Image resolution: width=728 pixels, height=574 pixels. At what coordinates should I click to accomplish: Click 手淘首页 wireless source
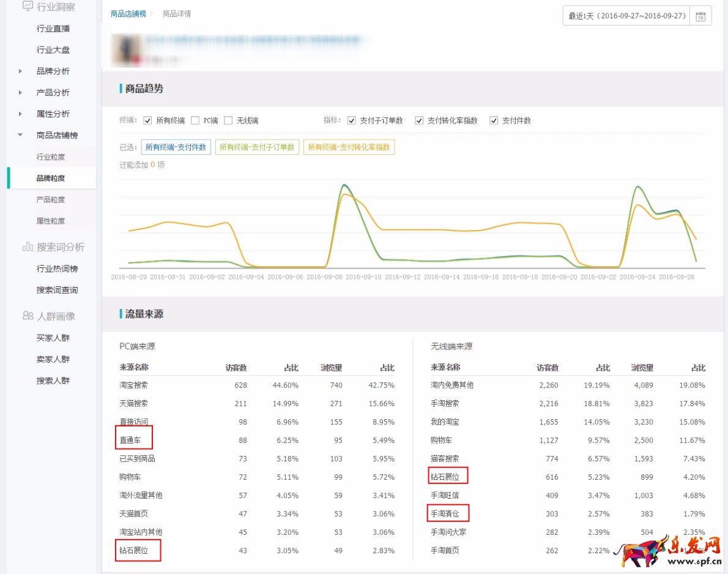[x=445, y=550]
